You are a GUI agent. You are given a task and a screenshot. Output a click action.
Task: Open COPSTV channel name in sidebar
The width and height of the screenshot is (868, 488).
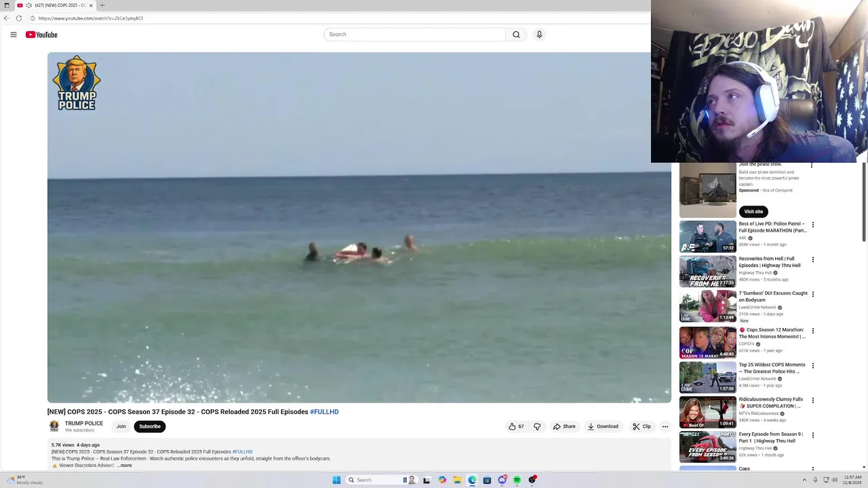pos(747,344)
